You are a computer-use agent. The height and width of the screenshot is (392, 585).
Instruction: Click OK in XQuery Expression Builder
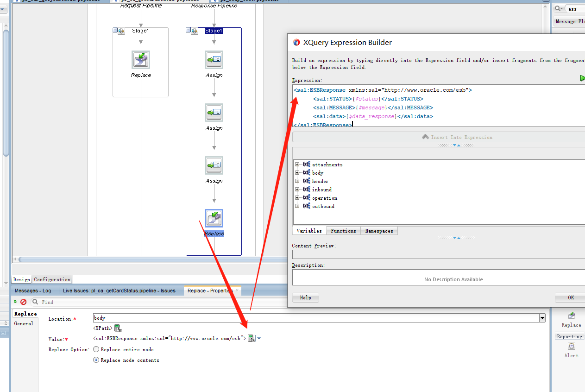[570, 297]
